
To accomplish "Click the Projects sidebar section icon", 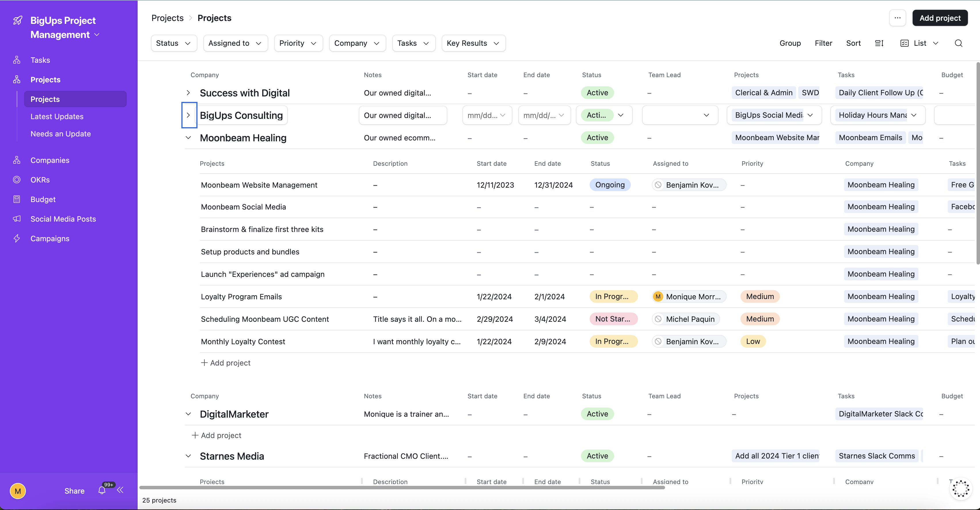I will [17, 79].
